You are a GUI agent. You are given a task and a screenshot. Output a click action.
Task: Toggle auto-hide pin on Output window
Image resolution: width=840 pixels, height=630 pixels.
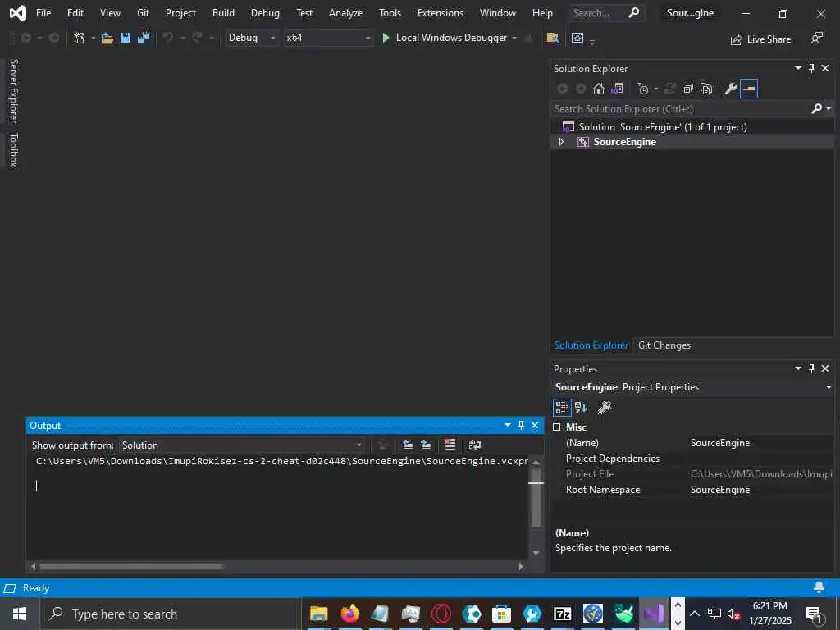click(521, 425)
